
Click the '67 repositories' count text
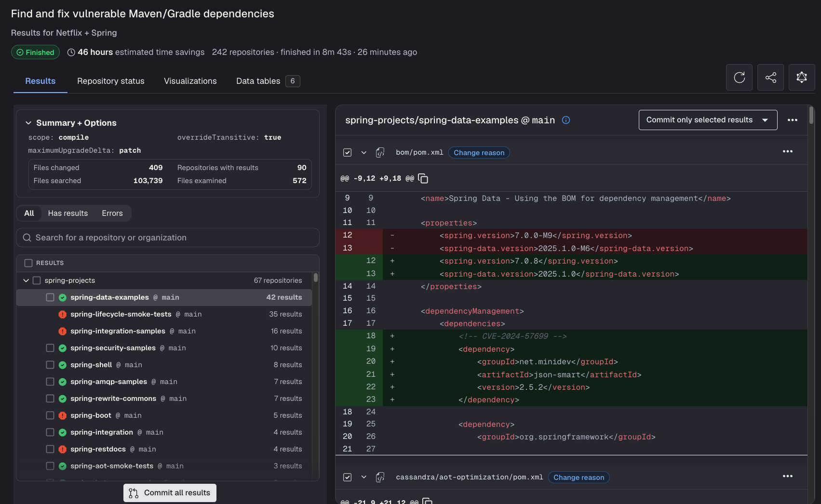[x=278, y=280]
